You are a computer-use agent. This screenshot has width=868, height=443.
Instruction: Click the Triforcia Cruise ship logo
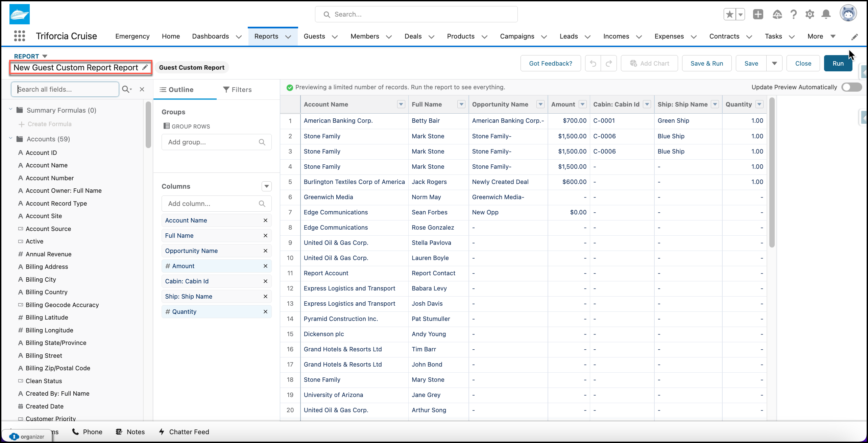(20, 14)
